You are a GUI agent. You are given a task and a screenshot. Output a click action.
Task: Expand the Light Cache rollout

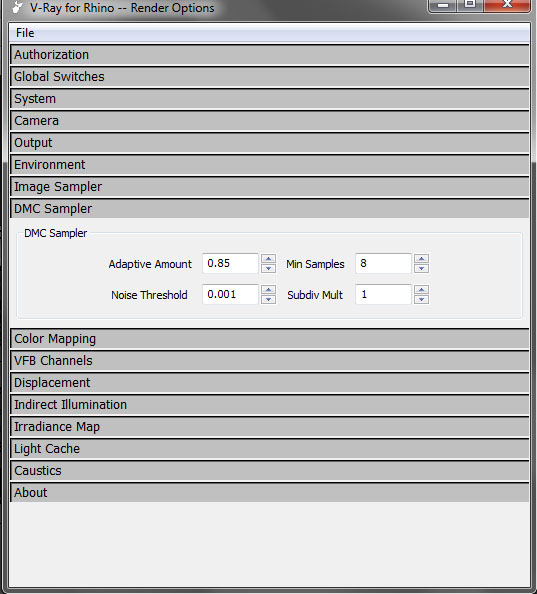(270, 449)
